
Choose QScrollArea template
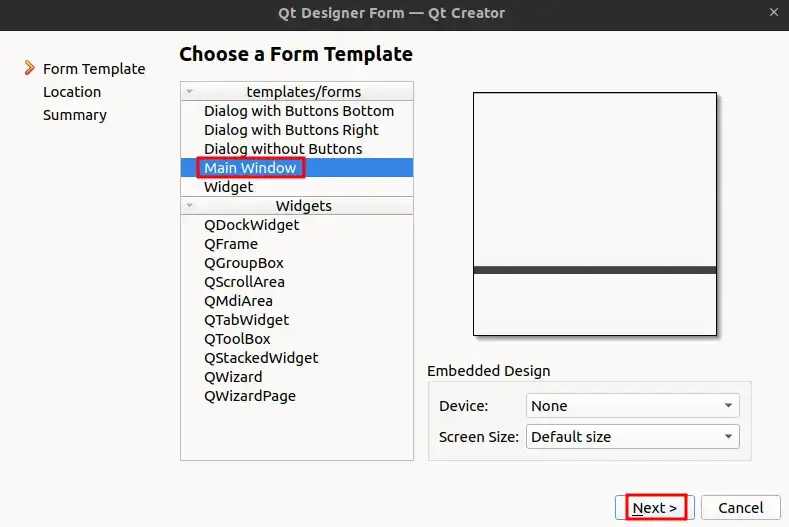tap(297, 282)
